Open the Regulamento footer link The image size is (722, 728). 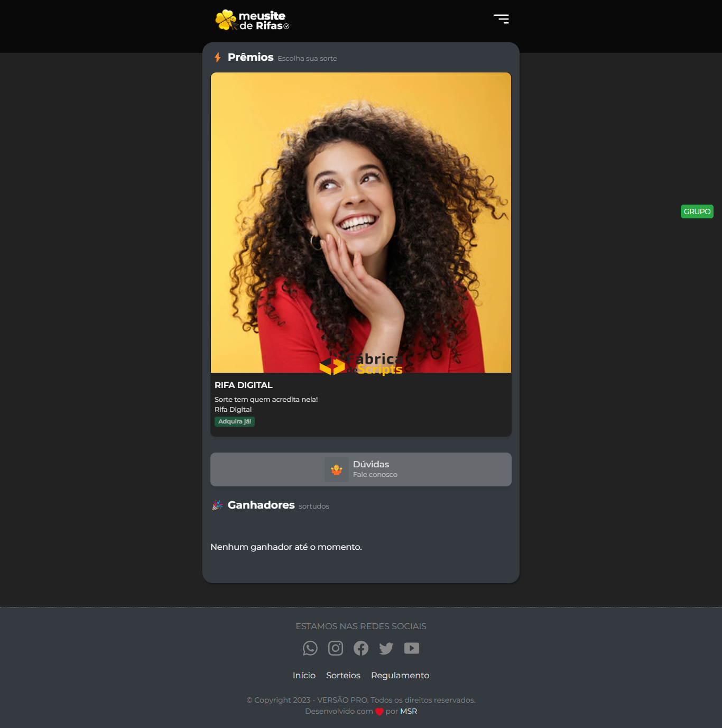[x=400, y=675]
